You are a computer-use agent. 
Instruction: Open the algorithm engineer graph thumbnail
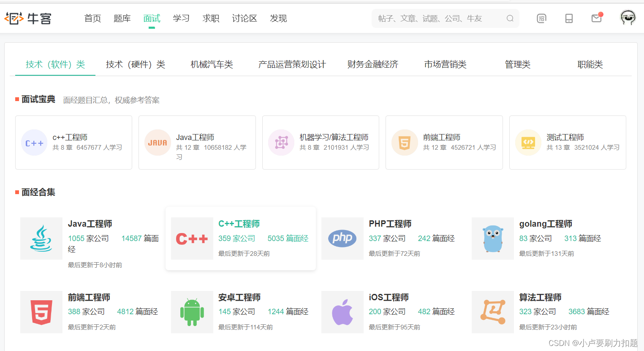[493, 312]
